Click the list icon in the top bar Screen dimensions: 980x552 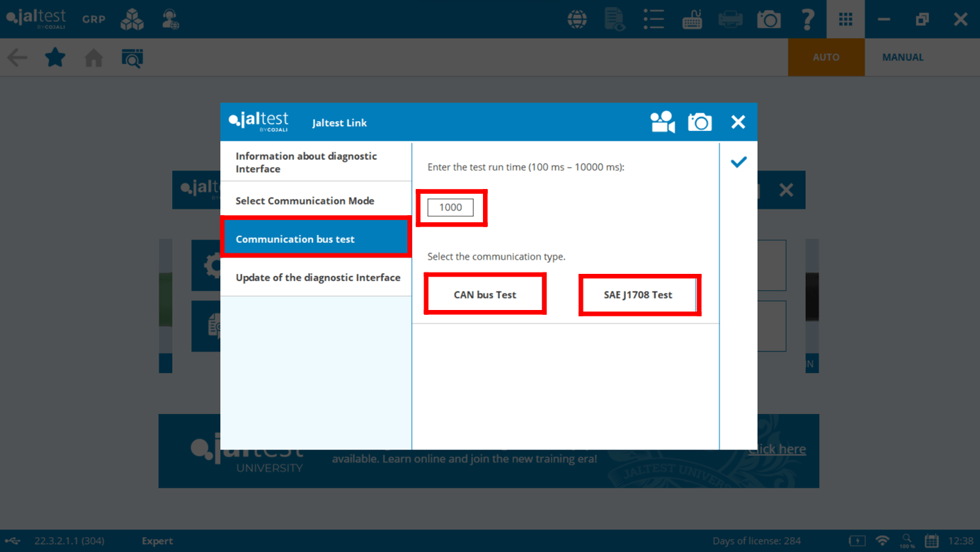pyautogui.click(x=654, y=19)
